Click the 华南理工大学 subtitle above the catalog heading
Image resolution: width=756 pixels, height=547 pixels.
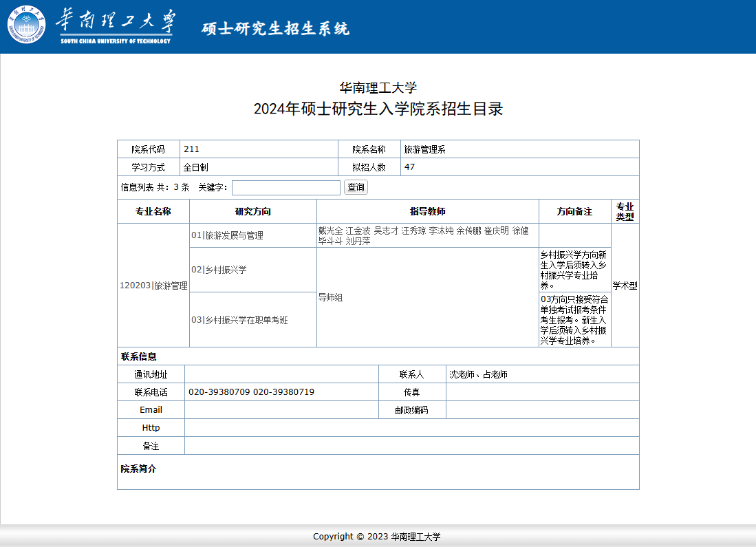point(378,88)
